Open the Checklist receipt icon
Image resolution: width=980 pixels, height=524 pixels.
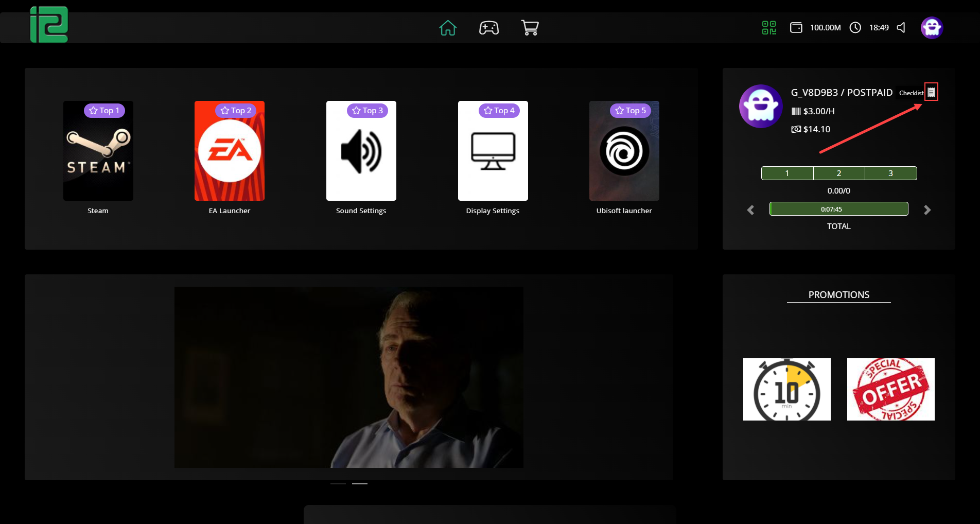pyautogui.click(x=931, y=92)
